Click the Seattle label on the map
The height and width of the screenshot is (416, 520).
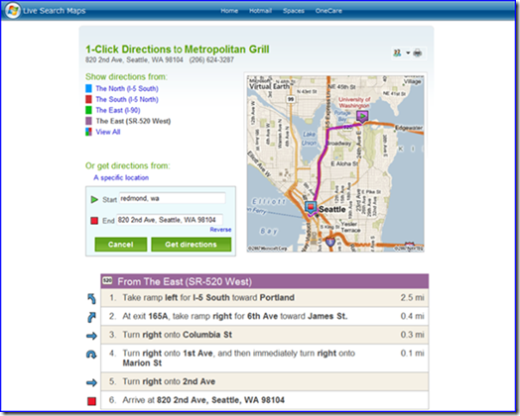(332, 209)
